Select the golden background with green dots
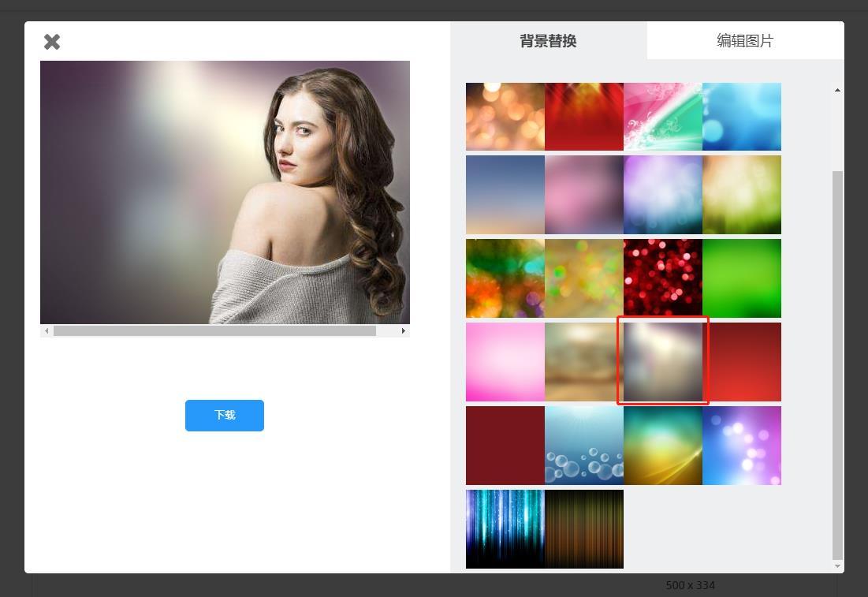The image size is (868, 597). [x=584, y=278]
